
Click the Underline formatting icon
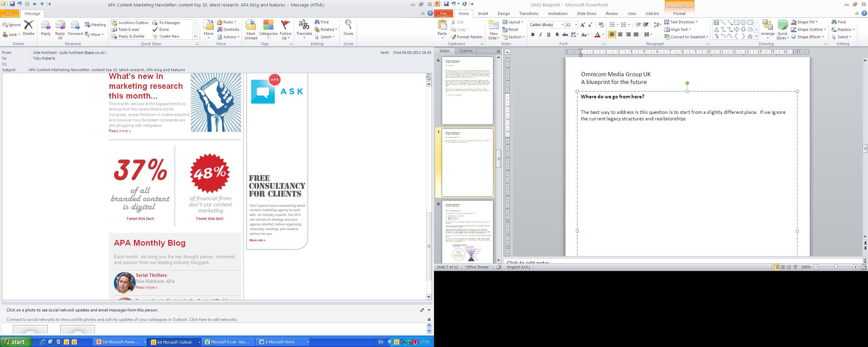pyautogui.click(x=549, y=35)
